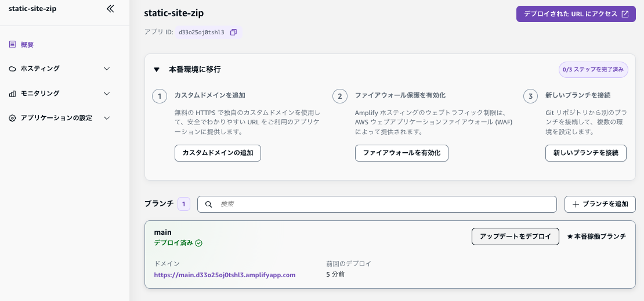The image size is (644, 301).
Task: Expand the アプリケーションの設定 chevron
Action: 107,118
